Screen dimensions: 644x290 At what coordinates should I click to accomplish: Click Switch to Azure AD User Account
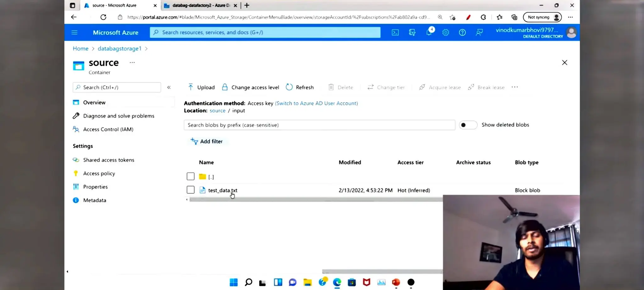tap(316, 103)
